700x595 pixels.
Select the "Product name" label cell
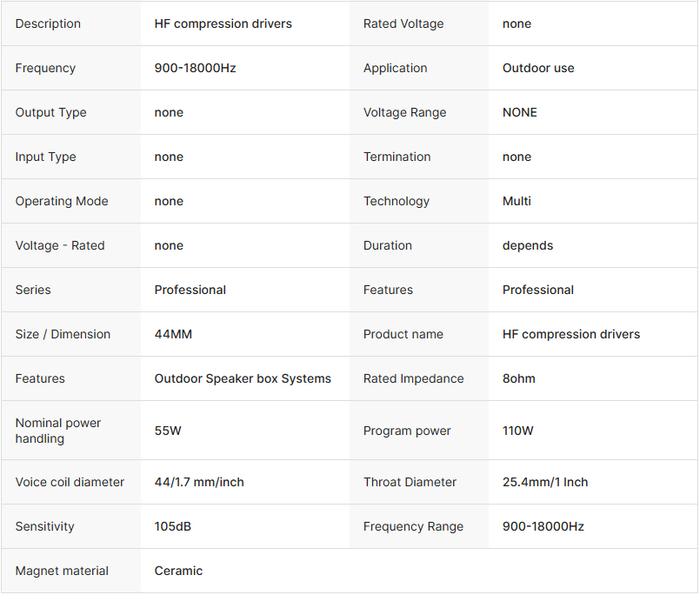[x=403, y=334]
